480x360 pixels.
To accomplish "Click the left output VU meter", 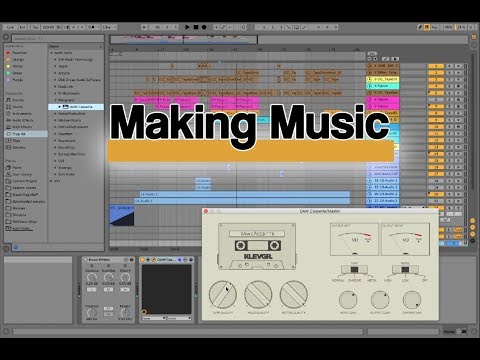I will click(354, 239).
